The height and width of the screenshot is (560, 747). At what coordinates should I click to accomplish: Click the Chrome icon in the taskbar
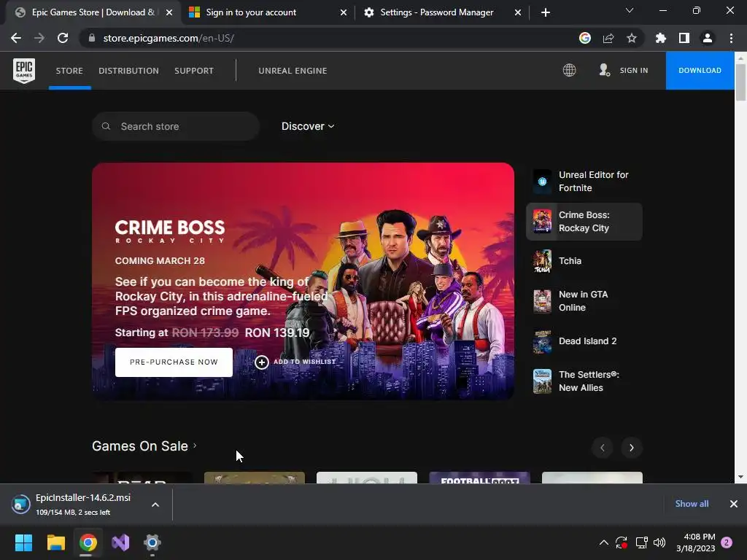[x=88, y=542]
